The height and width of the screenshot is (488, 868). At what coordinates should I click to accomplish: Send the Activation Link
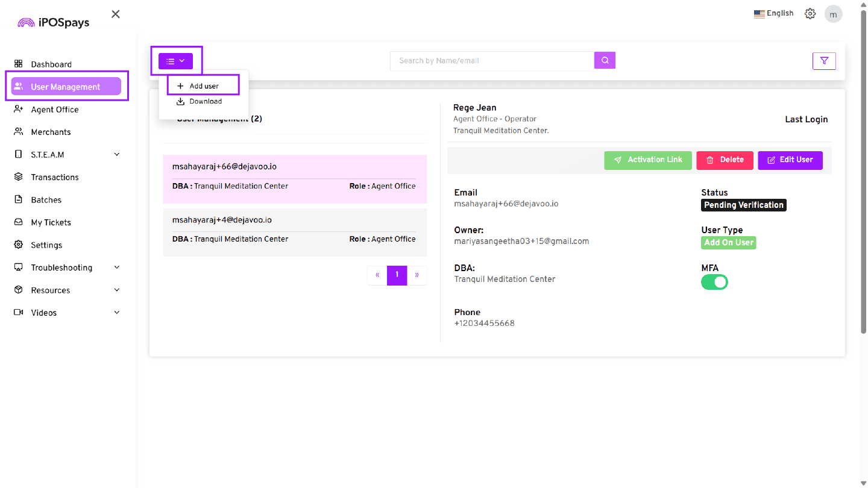(x=648, y=160)
